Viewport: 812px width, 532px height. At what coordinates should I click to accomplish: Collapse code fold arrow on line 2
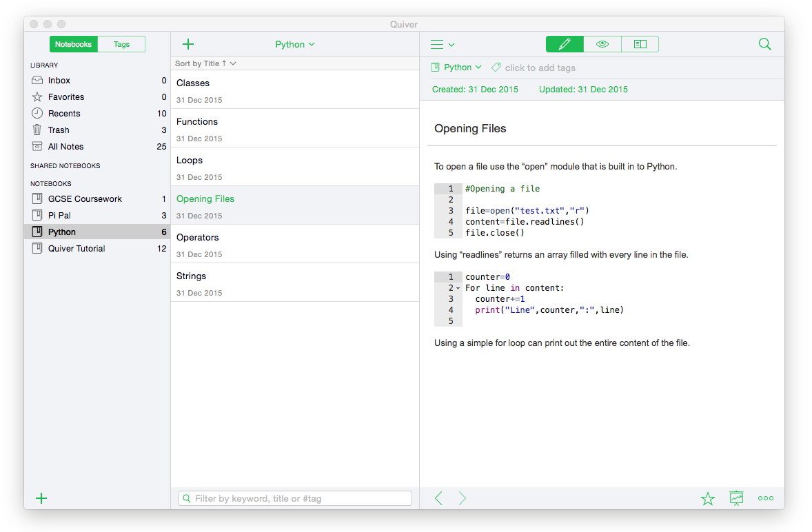coord(458,288)
